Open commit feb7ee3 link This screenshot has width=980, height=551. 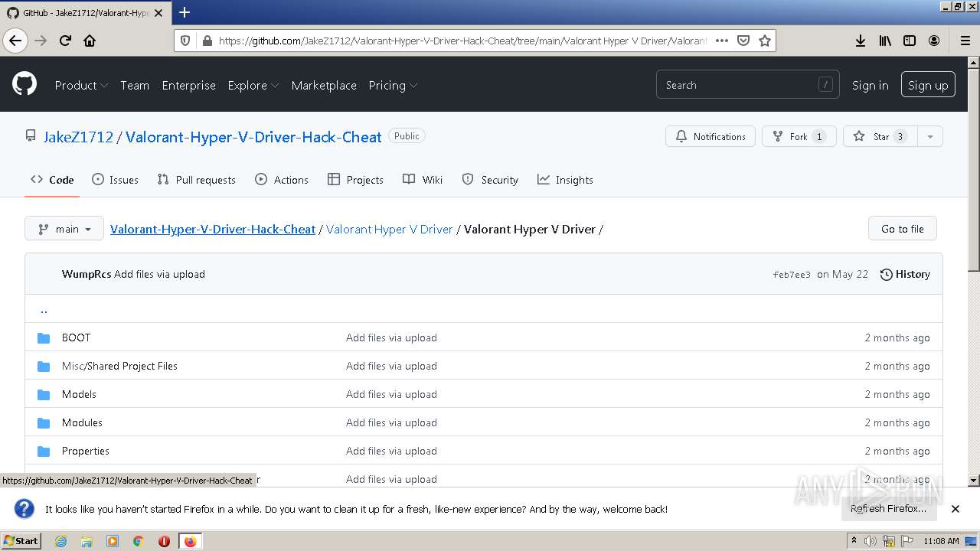[x=792, y=275]
